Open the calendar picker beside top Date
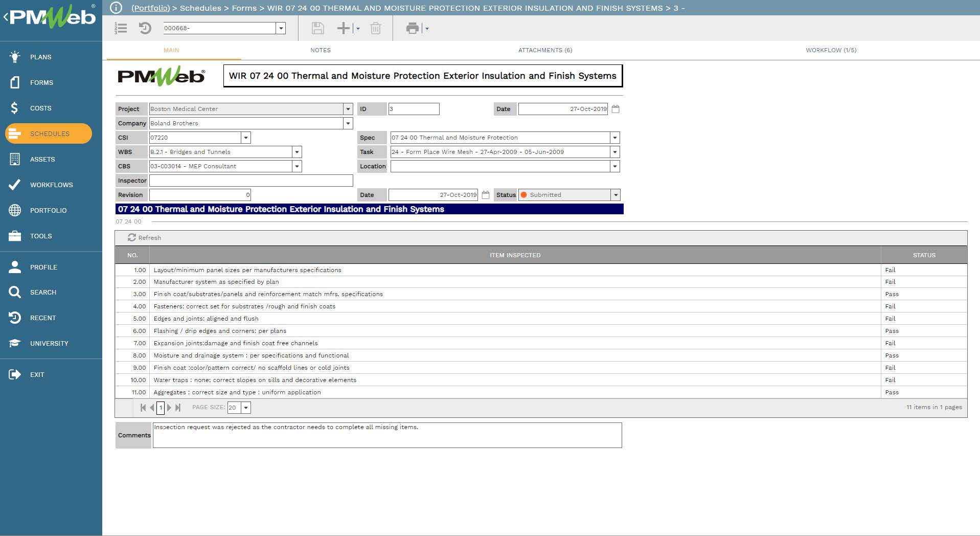This screenshot has height=536, width=980. point(616,109)
